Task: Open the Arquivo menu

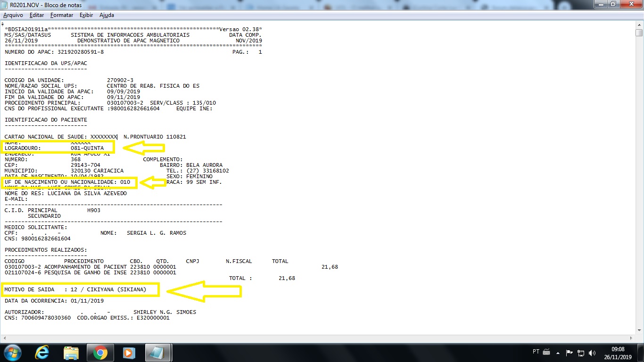Action: point(13,15)
